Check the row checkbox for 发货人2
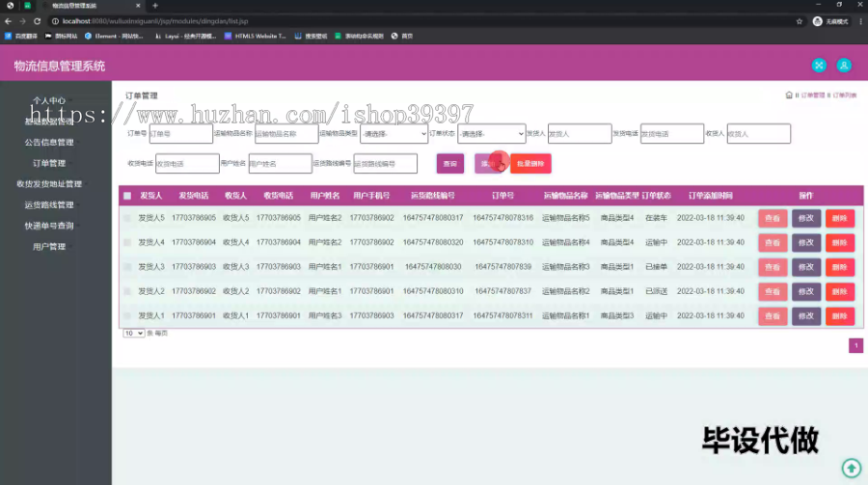This screenshot has height=485, width=868. click(x=127, y=291)
